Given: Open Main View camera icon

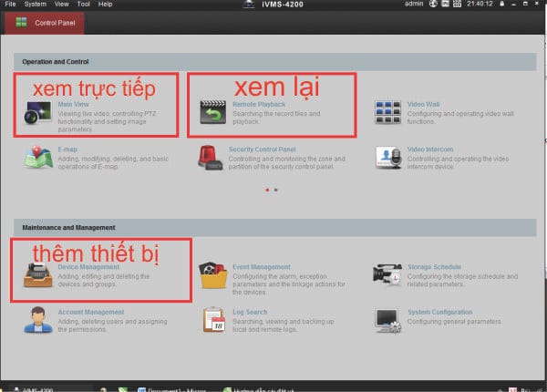Looking at the screenshot, I should tap(37, 113).
